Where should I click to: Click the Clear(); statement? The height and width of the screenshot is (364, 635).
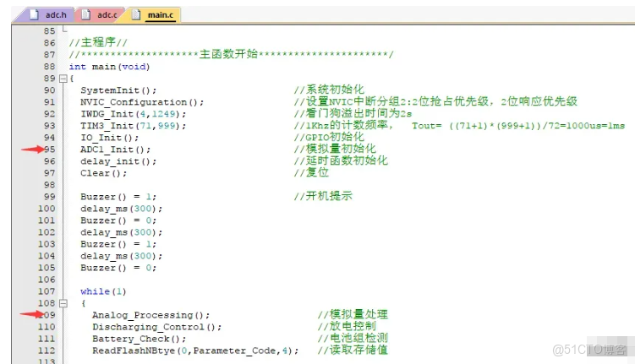point(104,173)
